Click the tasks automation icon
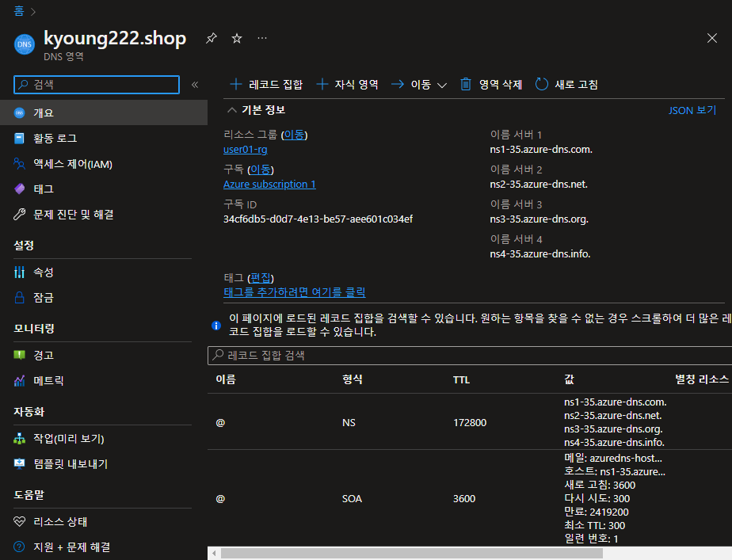The width and height of the screenshot is (732, 560). [19, 439]
